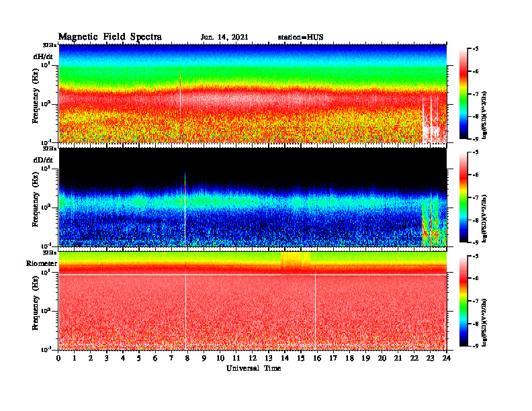532x411 pixels.
Task: Click hour tick label 13 on time axis
Action: point(269,359)
